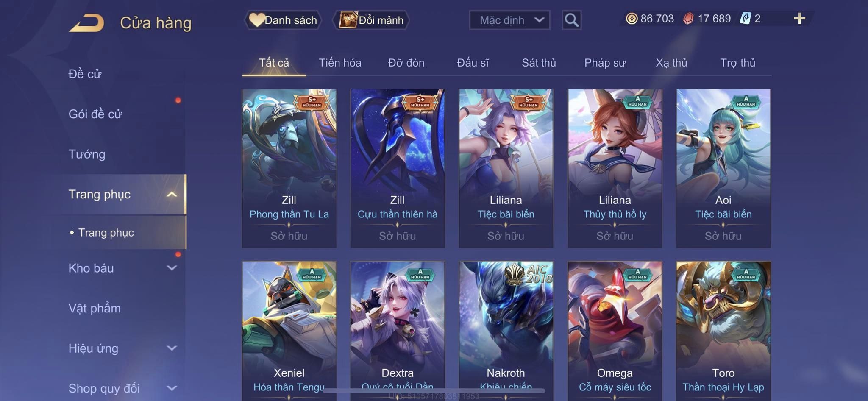This screenshot has height=401, width=868.
Task: Select the Tiến hóa filter tab
Action: [340, 63]
